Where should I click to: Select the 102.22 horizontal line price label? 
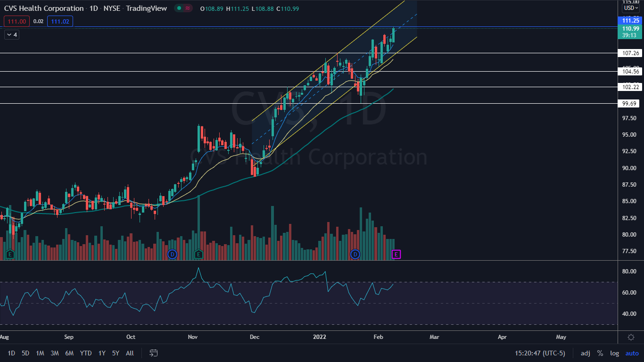click(x=630, y=87)
